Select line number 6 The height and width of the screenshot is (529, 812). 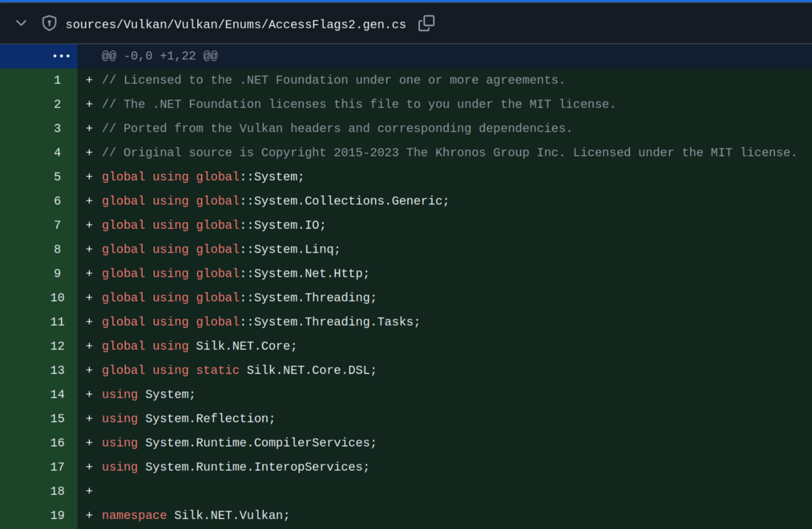coord(57,201)
